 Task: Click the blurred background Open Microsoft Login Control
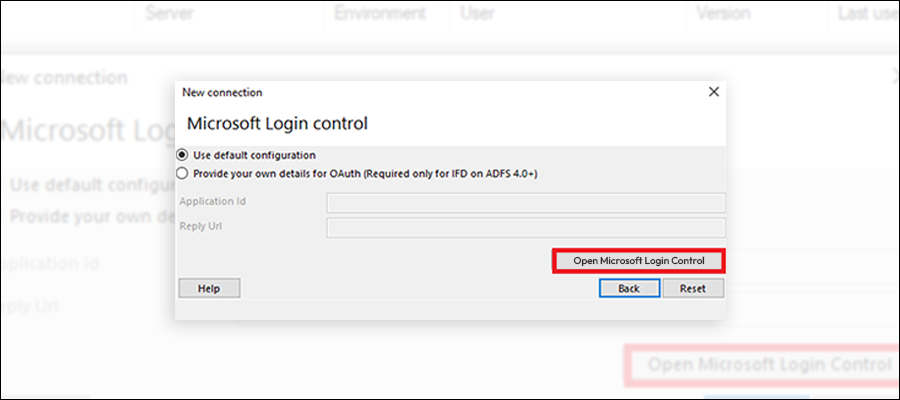pos(769,364)
